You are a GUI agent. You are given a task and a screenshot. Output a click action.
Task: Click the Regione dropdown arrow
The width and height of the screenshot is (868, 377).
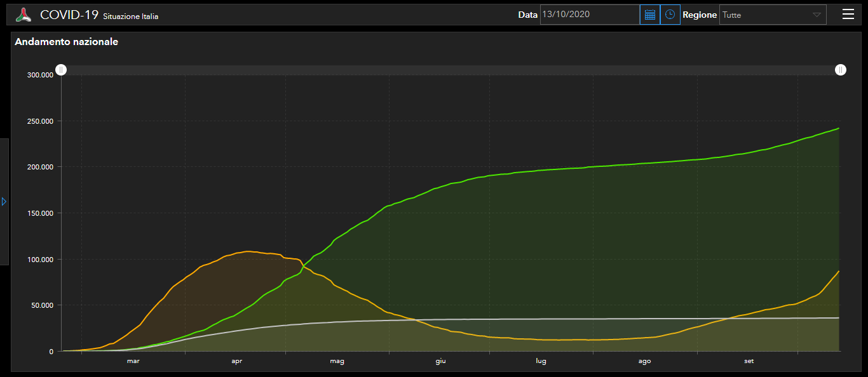pyautogui.click(x=817, y=15)
